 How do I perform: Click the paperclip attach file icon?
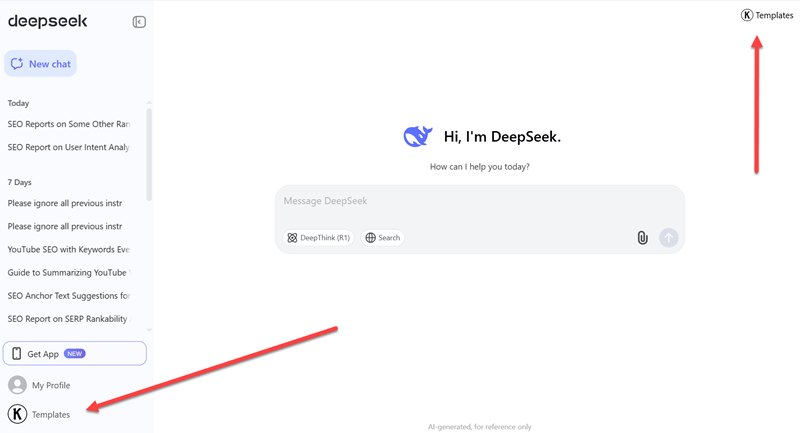point(642,238)
